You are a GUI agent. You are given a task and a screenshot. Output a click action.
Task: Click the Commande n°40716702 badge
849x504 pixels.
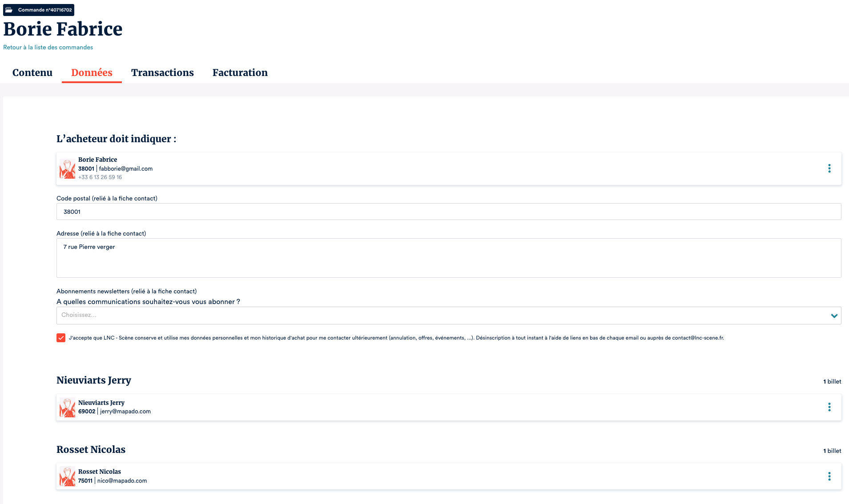pos(44,10)
